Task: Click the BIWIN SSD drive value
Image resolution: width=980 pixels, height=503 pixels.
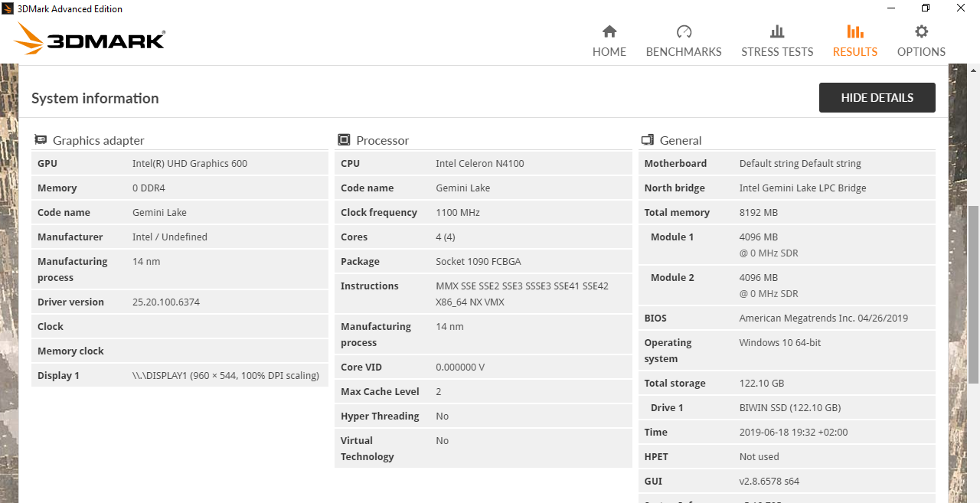Action: pos(790,407)
